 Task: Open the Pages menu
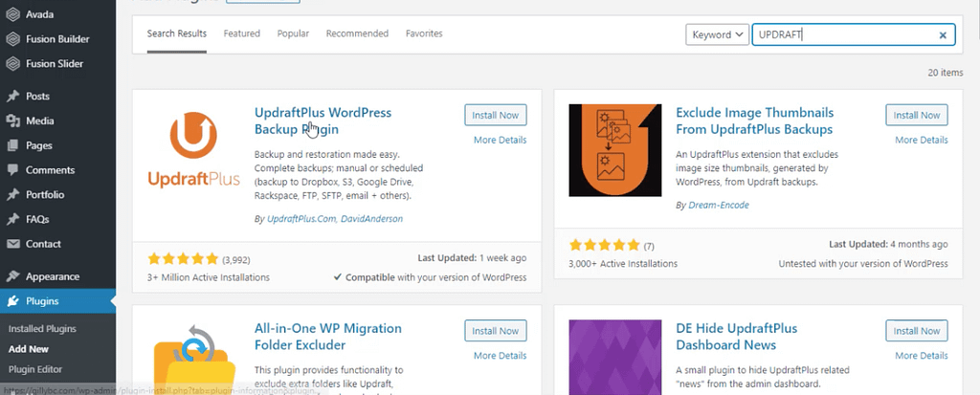click(57, 145)
